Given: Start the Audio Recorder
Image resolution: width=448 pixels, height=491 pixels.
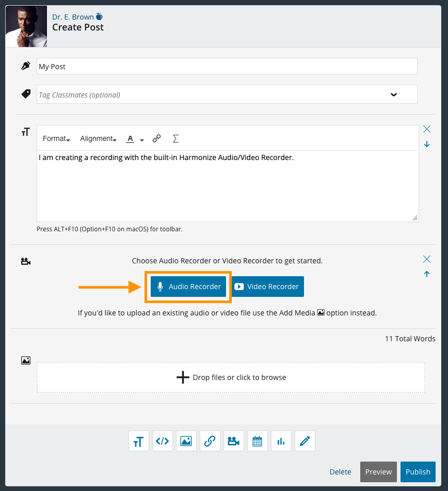Looking at the screenshot, I should pos(188,287).
